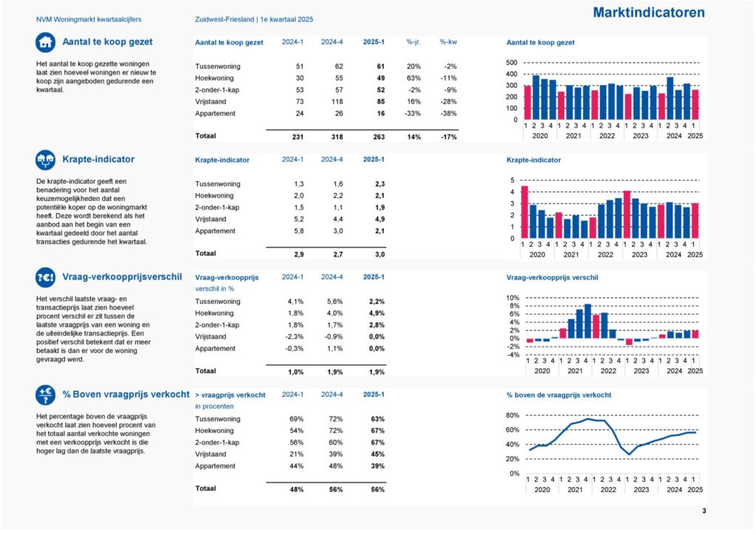Click Tussenwoning 5,6% price difference value
Image resolution: width=756 pixels, height=535 pixels.
point(335,301)
